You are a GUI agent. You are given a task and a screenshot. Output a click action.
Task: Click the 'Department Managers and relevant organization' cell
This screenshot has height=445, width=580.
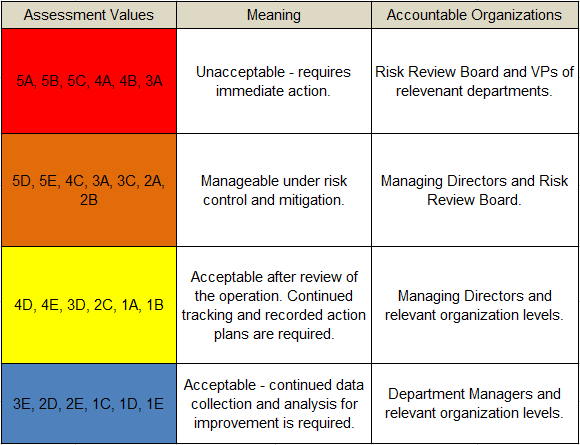[475, 404]
